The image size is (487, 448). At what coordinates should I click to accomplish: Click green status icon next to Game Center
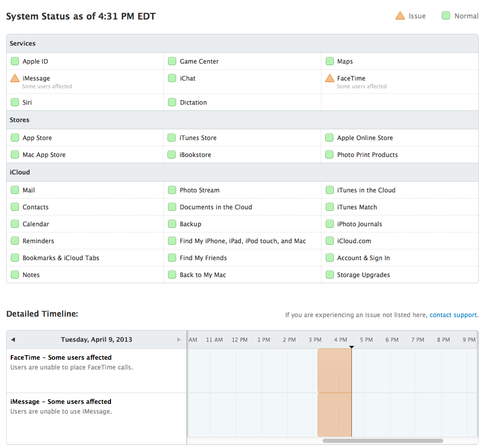(x=172, y=62)
